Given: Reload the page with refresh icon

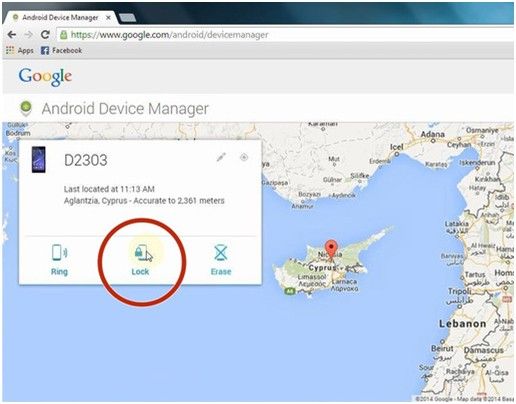Looking at the screenshot, I should [x=45, y=34].
